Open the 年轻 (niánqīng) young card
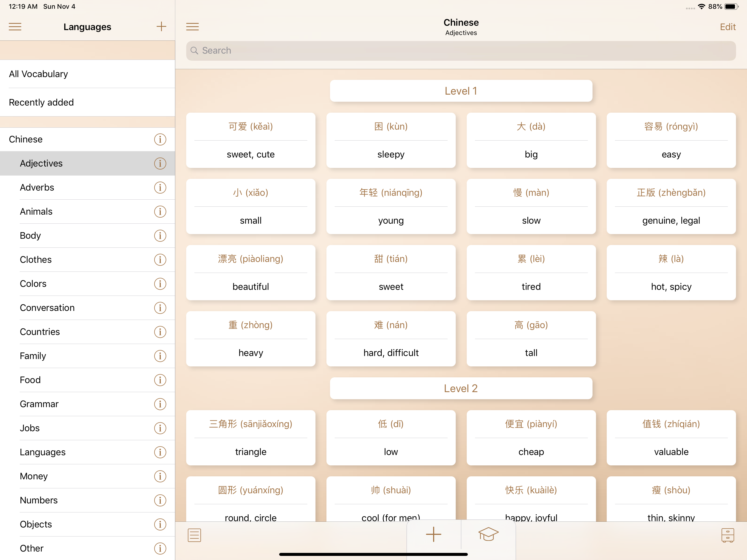This screenshot has width=747, height=560. (x=391, y=206)
